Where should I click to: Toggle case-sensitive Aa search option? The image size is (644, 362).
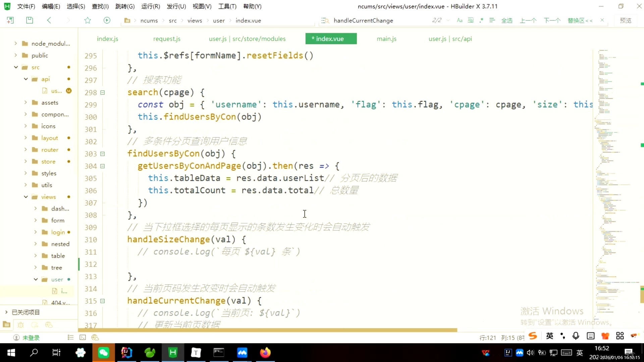[x=460, y=20]
